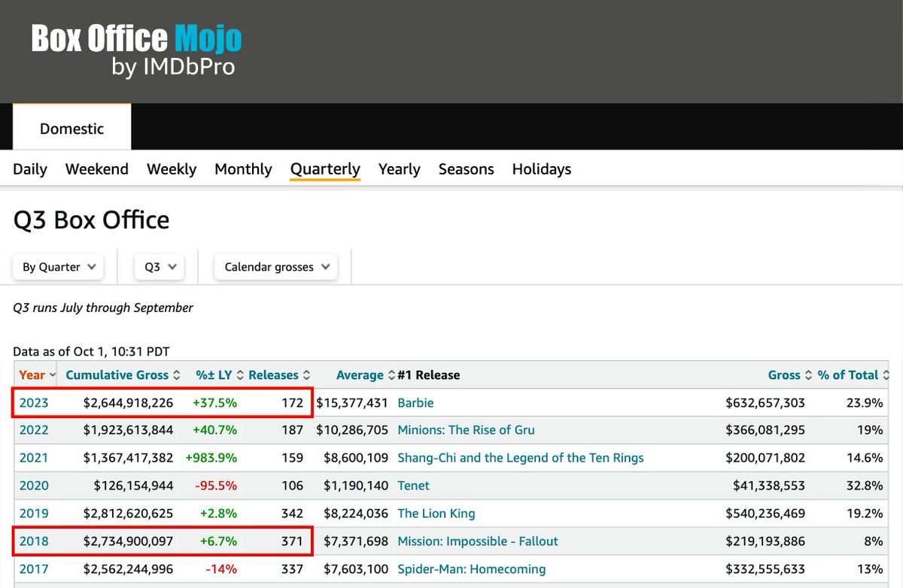
Task: Open the 2020 year link
Action: point(34,486)
